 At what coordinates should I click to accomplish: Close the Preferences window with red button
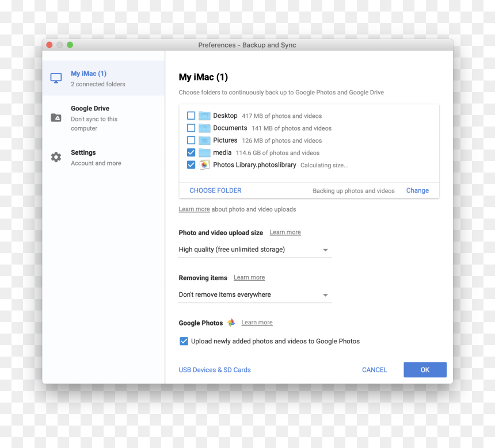pos(49,45)
